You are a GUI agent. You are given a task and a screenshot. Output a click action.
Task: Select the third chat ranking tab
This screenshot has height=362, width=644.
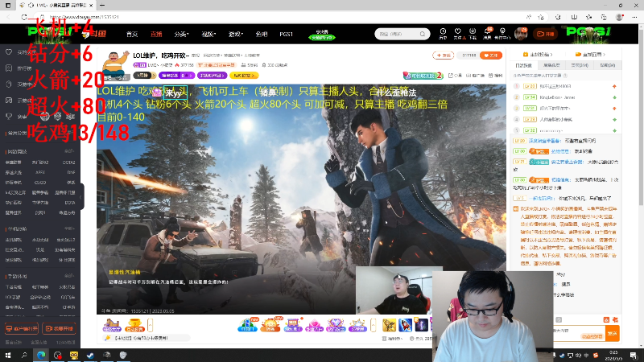[x=579, y=65]
